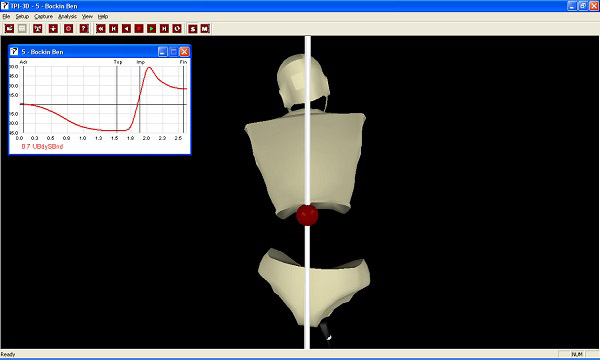Click the M toolbar button
Screen dimensions: 600x360
[x=205, y=29]
